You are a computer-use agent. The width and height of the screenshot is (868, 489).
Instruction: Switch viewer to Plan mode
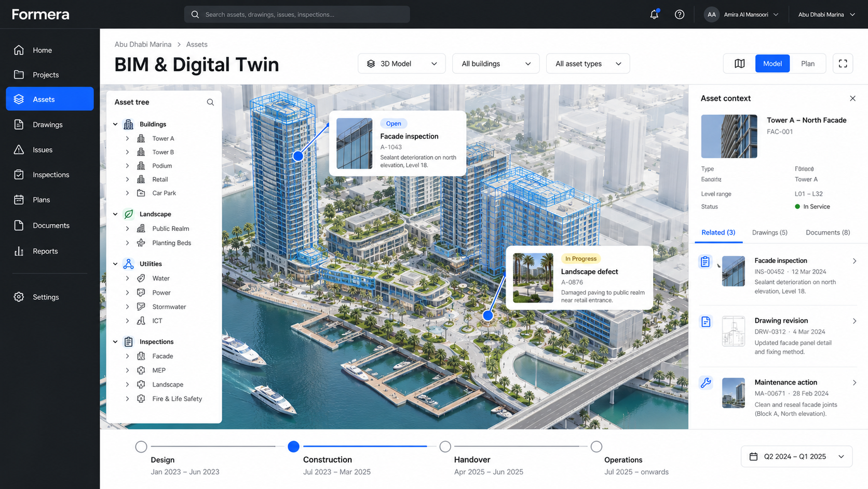coord(808,63)
